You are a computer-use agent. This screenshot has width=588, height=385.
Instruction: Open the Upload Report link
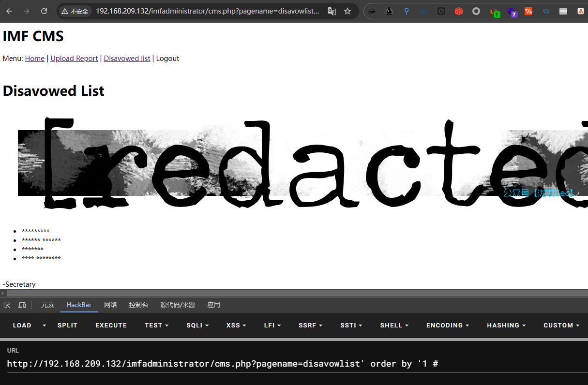tap(74, 59)
